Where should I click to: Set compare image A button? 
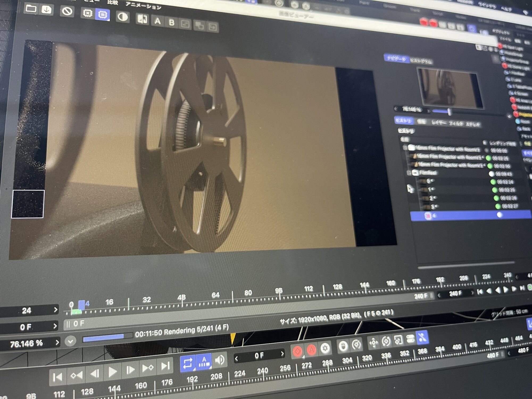coord(157,21)
